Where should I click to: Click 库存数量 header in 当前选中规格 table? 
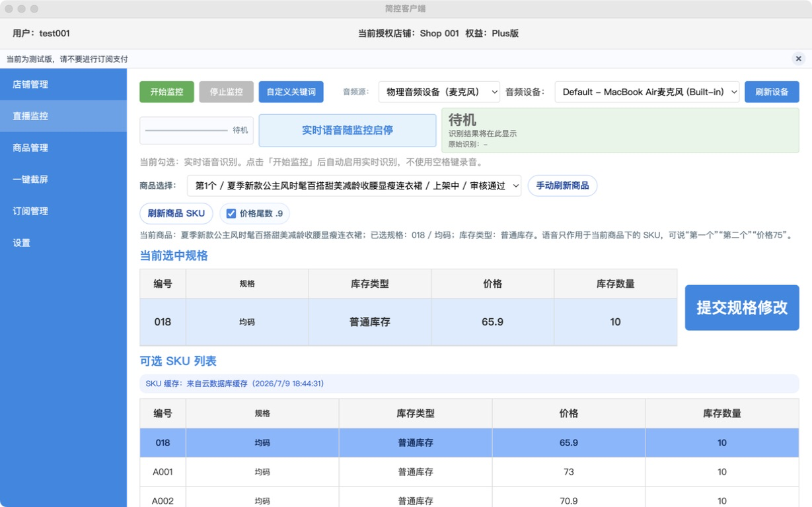pos(615,284)
